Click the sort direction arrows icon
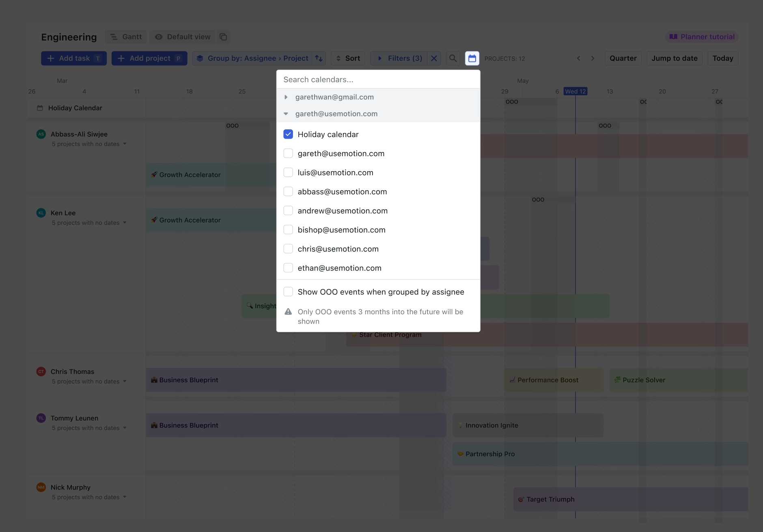The image size is (763, 532). tap(319, 58)
